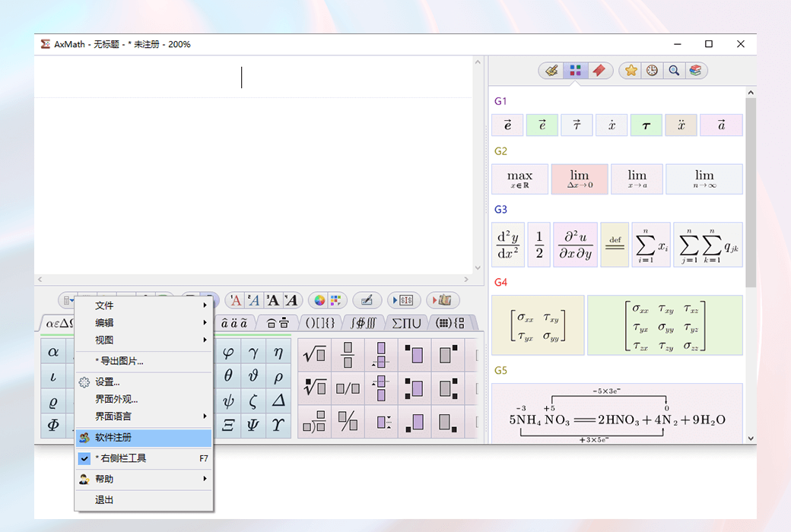Open the favorites star panel
Viewport: 791px width, 532px height.
(x=631, y=71)
